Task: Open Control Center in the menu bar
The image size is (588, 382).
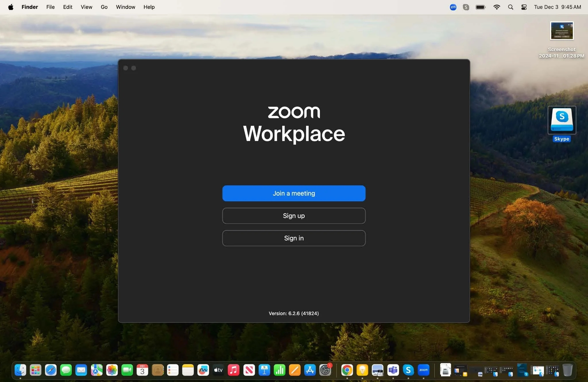Action: (524, 7)
